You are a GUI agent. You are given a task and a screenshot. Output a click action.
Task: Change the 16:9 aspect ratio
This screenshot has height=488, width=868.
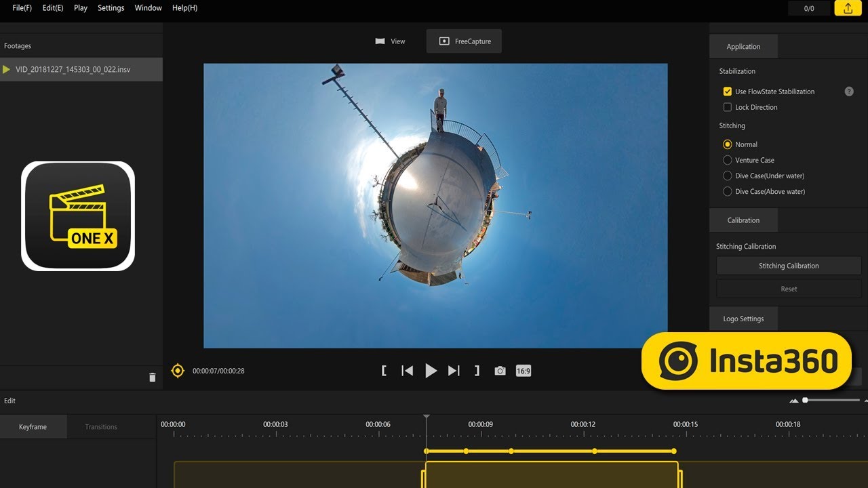point(523,371)
